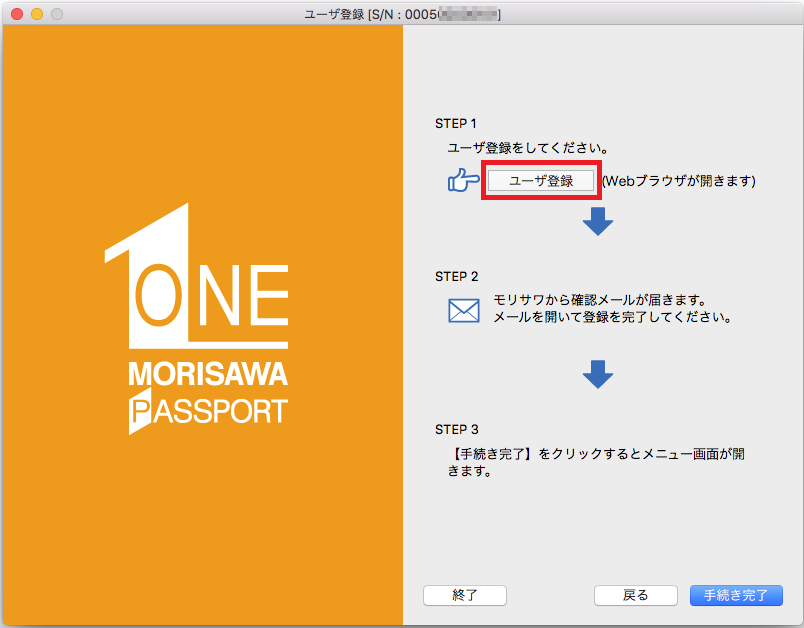Close the ユーザ登録 window with red button

17,14
